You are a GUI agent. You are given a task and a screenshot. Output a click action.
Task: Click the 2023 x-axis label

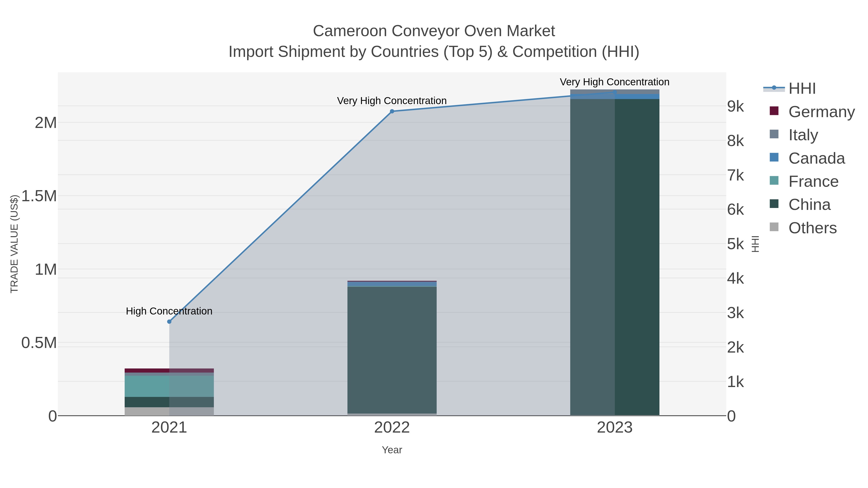pos(615,427)
